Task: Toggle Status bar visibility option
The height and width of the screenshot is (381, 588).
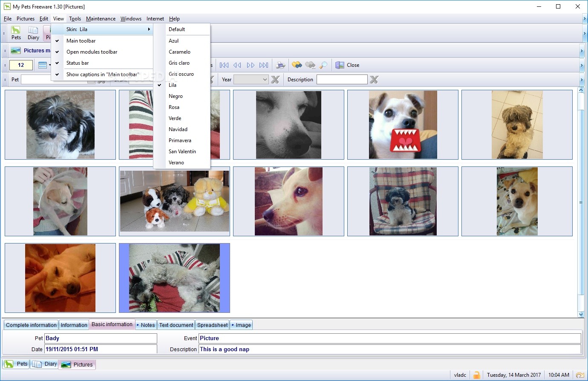Action: pos(102,63)
